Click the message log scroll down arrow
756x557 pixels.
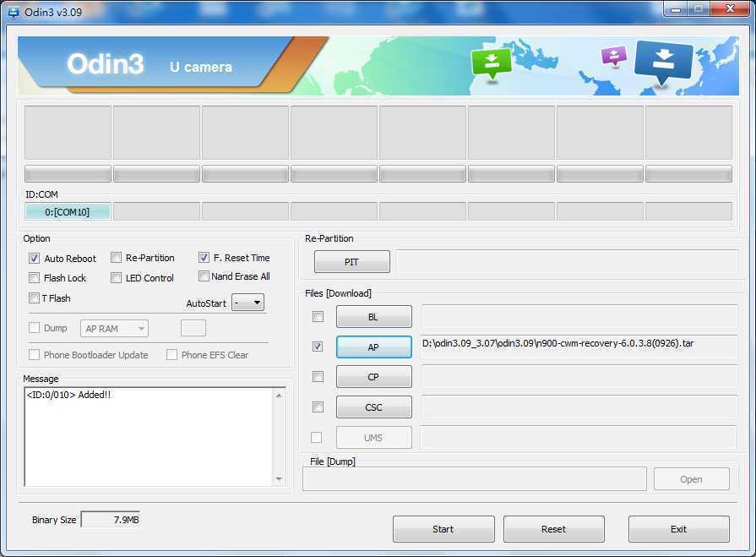click(x=279, y=479)
